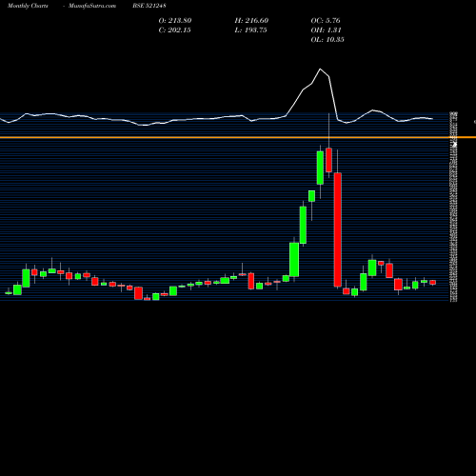476x476 pixels.
Task: Click the "OL: 10.35" reading
Action: (327, 39)
